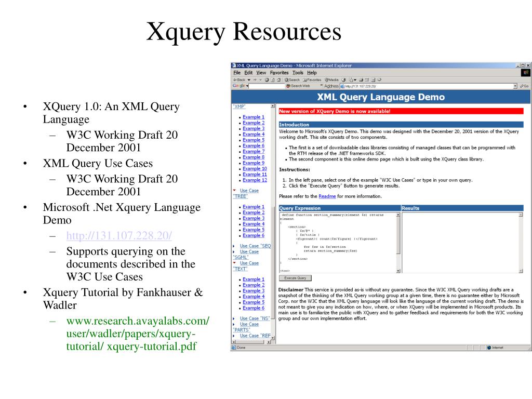Open the Favorites menu
Screen dimensions: 532x399
(279, 73)
